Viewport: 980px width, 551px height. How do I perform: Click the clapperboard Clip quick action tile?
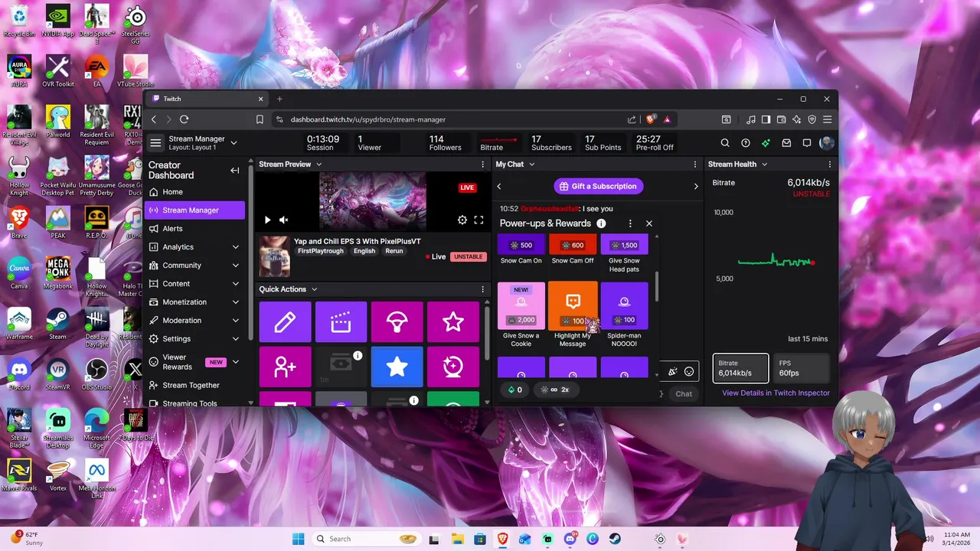click(341, 322)
